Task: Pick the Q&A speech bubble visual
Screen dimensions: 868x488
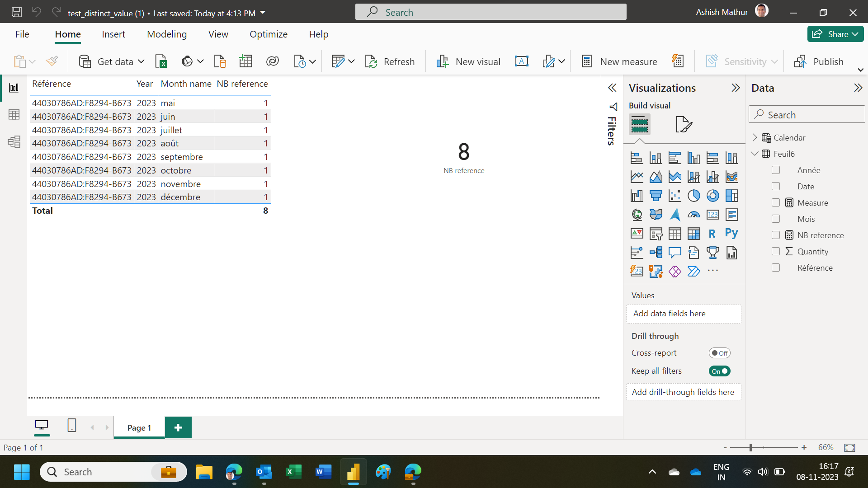Action: pos(675,253)
